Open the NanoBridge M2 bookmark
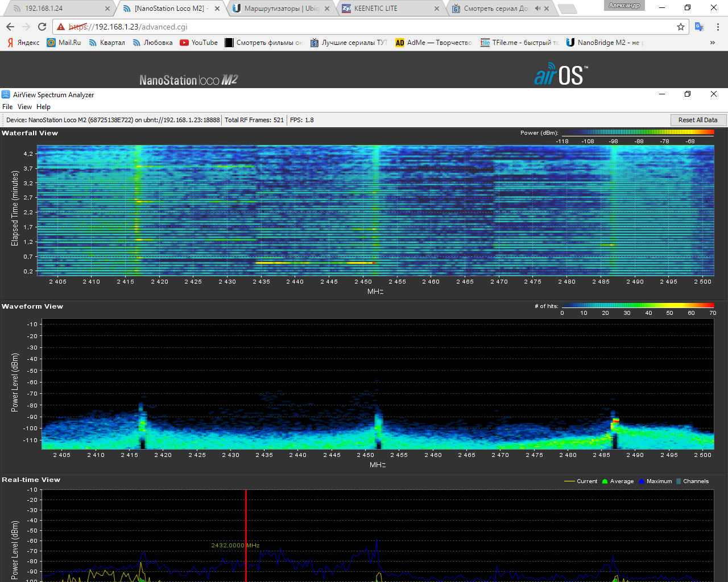The image size is (728, 582). tap(604, 43)
